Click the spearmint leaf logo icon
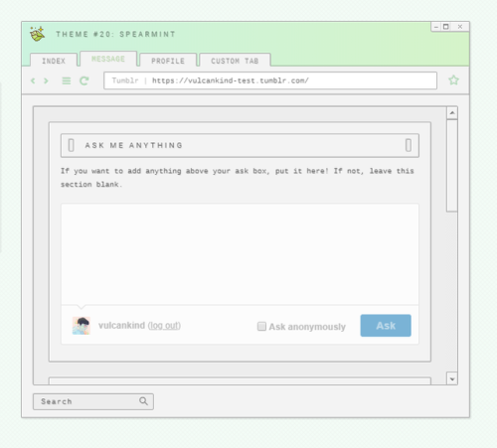The width and height of the screenshot is (497, 448). [x=37, y=34]
